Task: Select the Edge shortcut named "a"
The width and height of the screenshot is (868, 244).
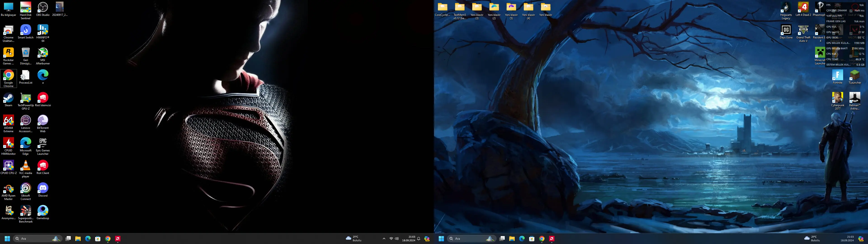Action: [x=43, y=77]
